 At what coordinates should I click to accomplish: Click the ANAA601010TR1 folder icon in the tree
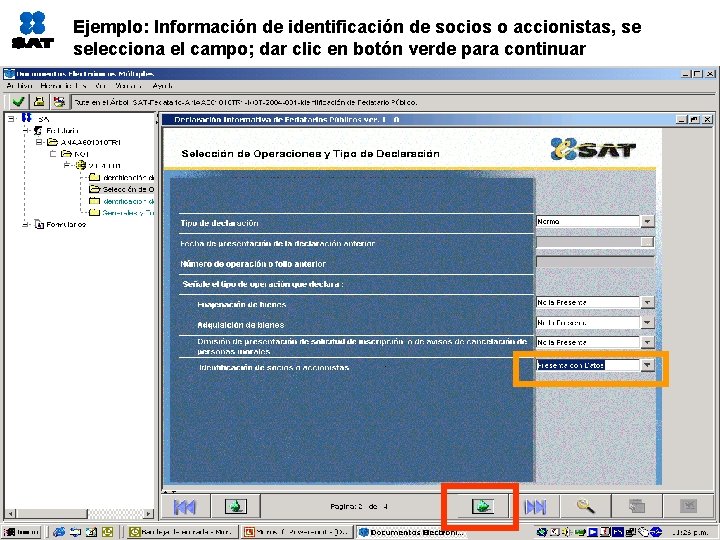click(x=52, y=142)
